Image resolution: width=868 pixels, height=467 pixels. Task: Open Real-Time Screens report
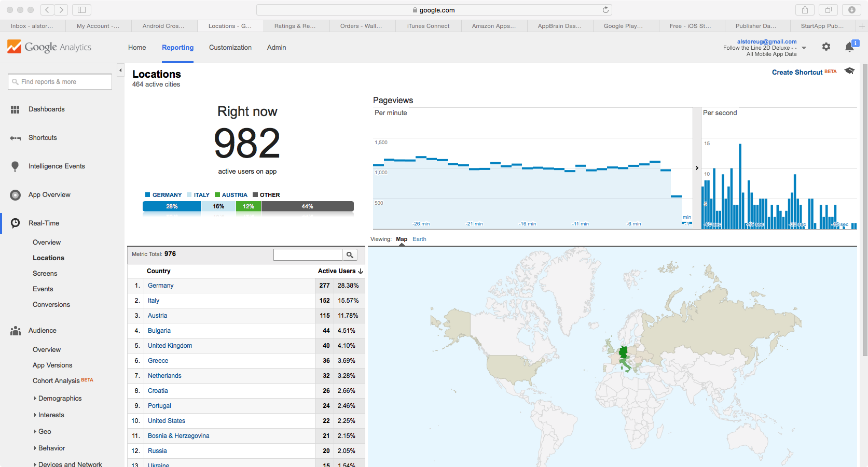point(45,274)
